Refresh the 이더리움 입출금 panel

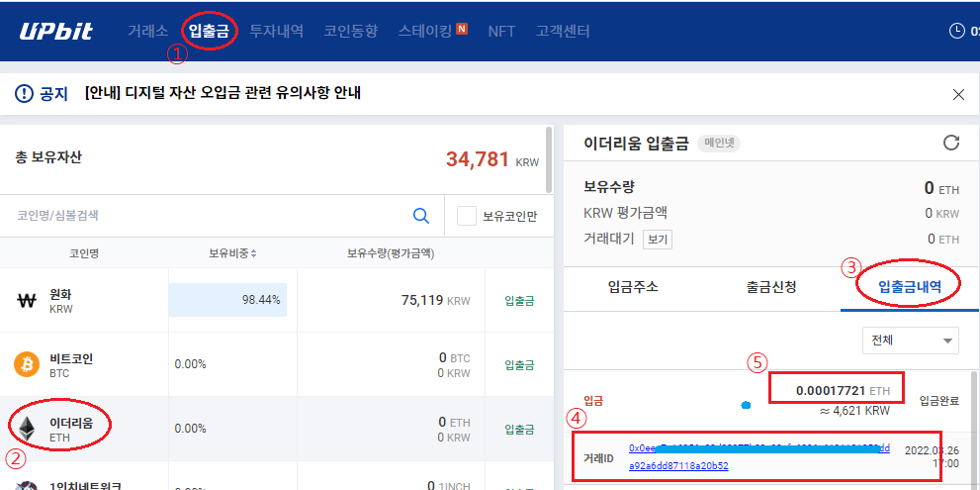950,144
